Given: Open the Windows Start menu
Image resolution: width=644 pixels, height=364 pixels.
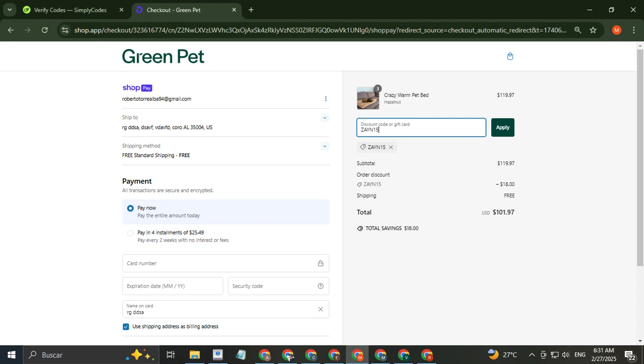Looking at the screenshot, I should point(12,355).
